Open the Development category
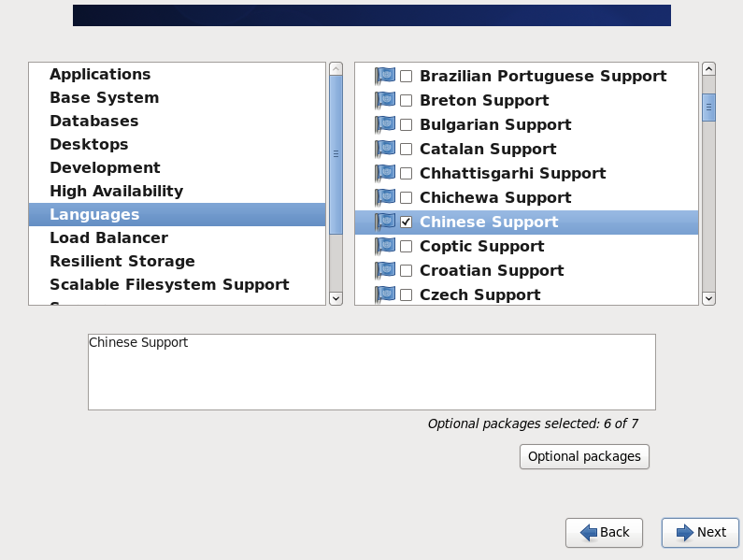Viewport: 743px width, 560px height. 105,168
